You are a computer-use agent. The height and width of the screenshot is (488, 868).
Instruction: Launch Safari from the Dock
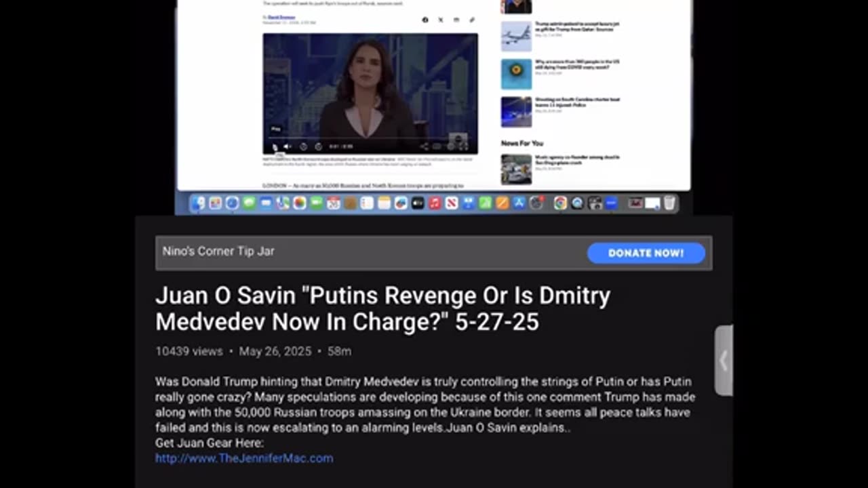click(x=232, y=203)
